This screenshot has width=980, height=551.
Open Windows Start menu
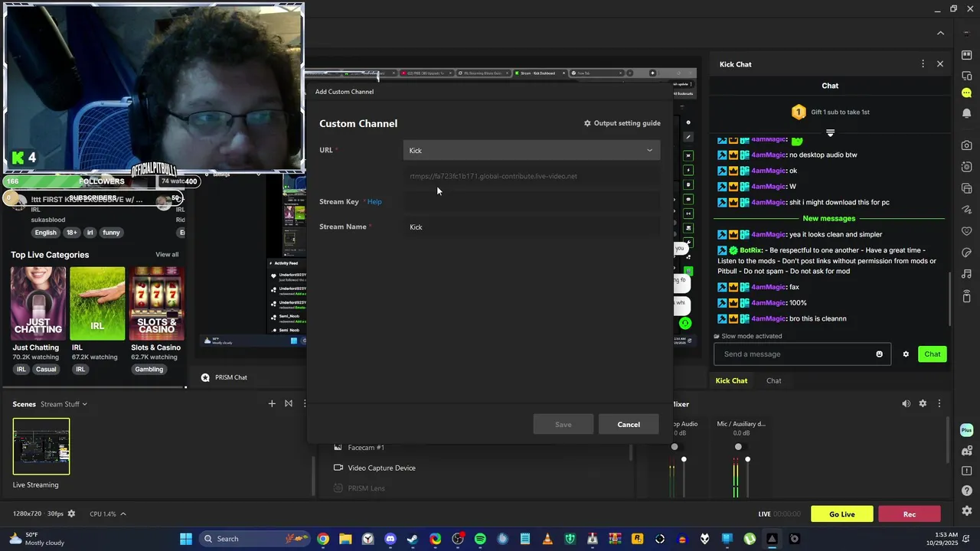(186, 539)
